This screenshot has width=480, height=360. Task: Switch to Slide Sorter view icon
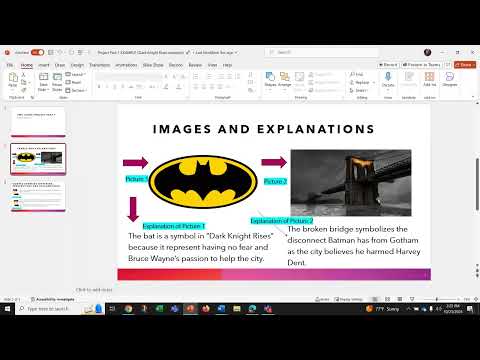387,299
